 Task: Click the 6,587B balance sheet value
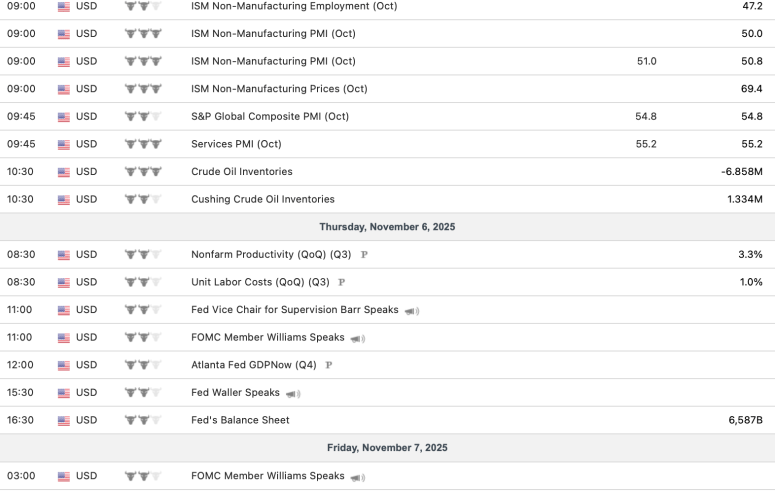point(745,420)
